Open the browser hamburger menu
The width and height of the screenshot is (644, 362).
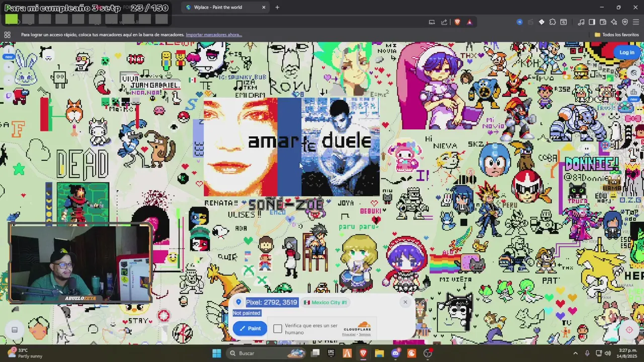636,22
